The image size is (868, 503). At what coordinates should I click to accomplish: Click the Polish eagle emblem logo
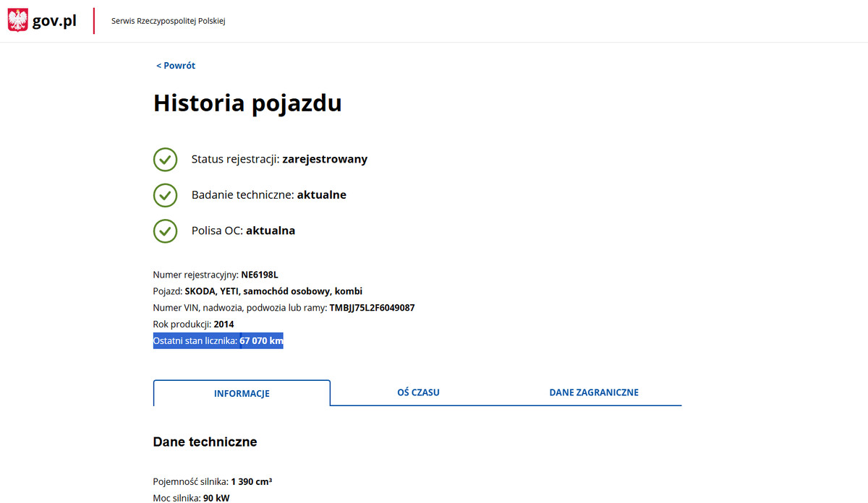point(17,20)
